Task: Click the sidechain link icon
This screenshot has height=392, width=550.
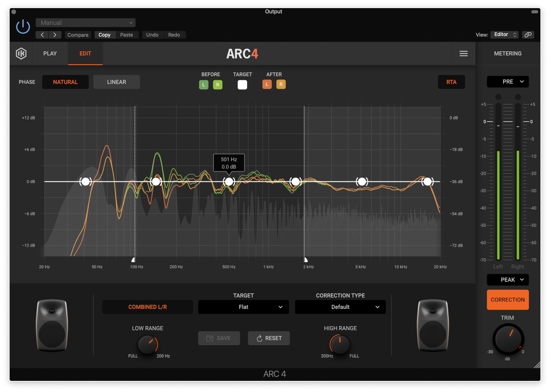Action: (528, 35)
